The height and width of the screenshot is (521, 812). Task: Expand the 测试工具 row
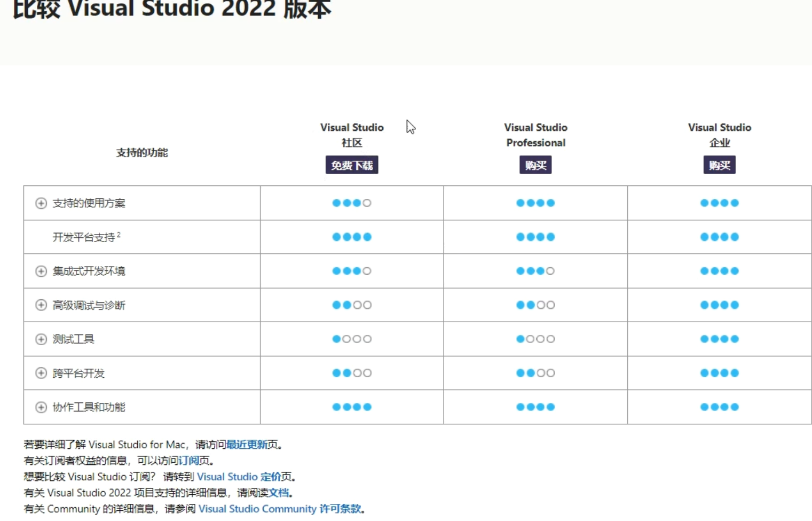click(41, 339)
